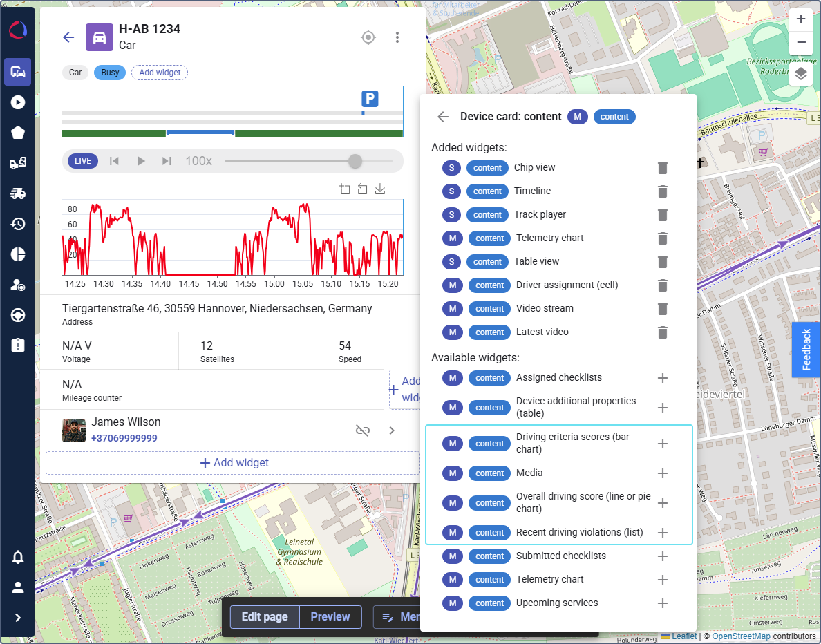Switch to the Preview tab
The image size is (821, 644).
[330, 616]
